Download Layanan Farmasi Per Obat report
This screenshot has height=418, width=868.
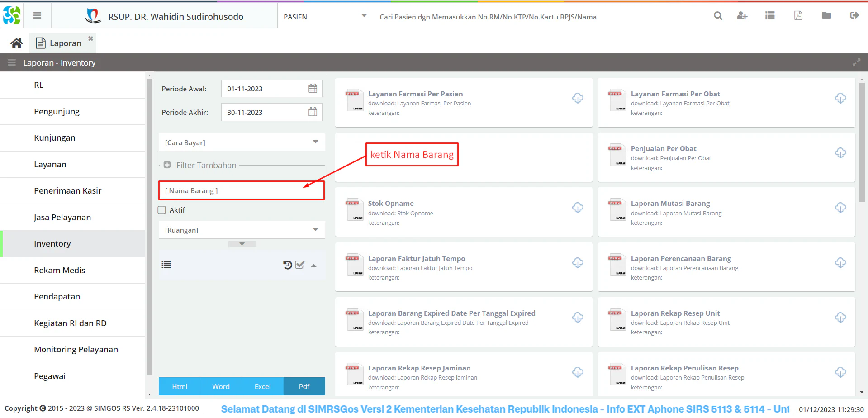click(x=840, y=98)
